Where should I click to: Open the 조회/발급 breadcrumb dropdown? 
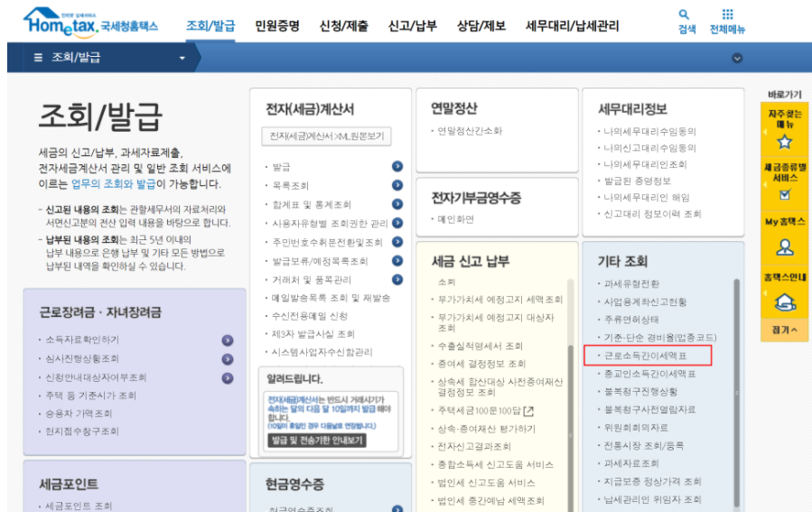(x=182, y=58)
